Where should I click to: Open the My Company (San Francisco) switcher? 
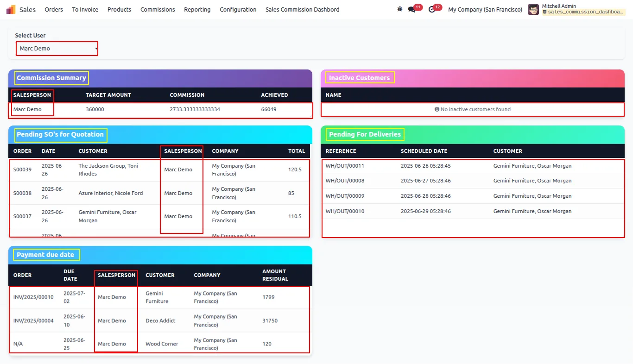(x=485, y=9)
